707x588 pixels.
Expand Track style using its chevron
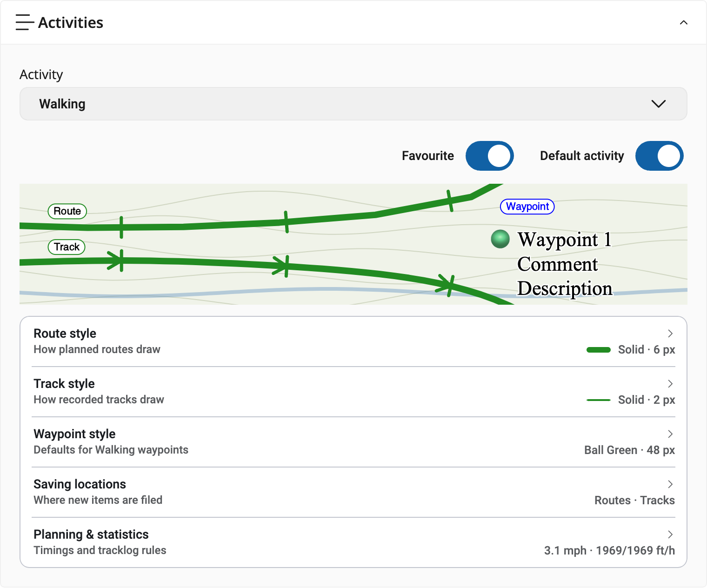[670, 384]
